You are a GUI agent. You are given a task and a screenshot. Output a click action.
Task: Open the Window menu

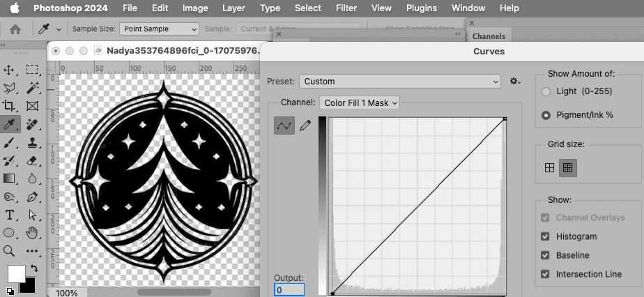468,8
